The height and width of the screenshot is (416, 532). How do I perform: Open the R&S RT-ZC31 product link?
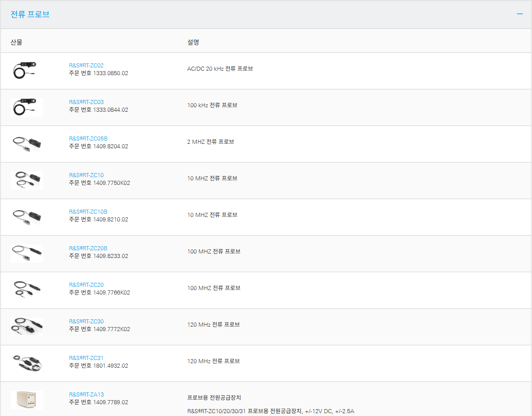(x=86, y=358)
